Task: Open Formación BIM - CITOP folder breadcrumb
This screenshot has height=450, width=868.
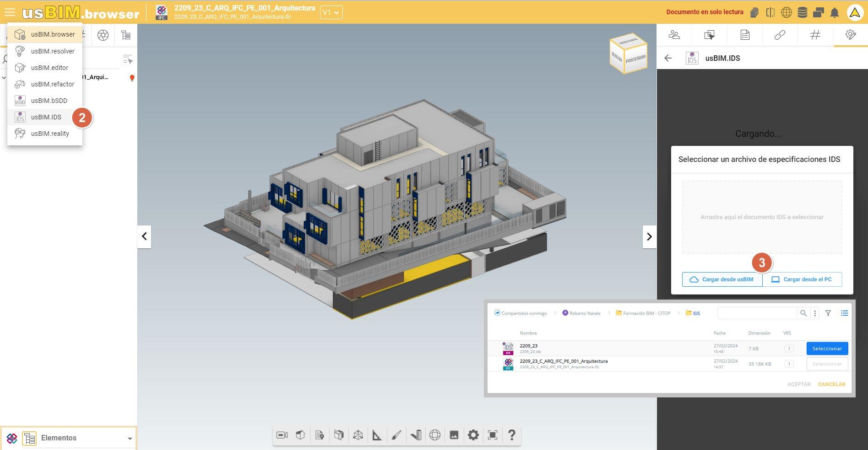Action: coord(643,313)
